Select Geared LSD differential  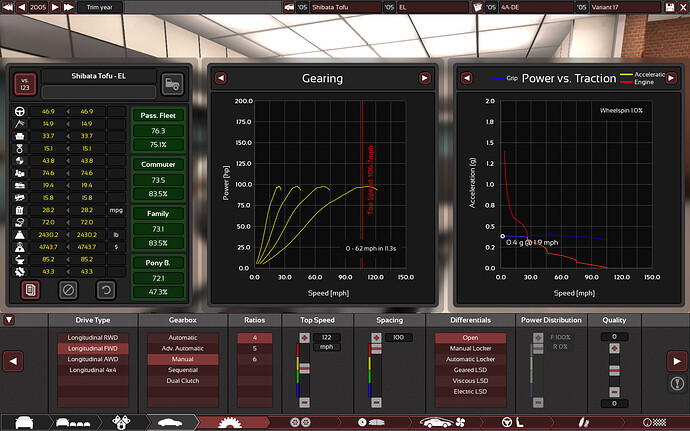point(471,369)
